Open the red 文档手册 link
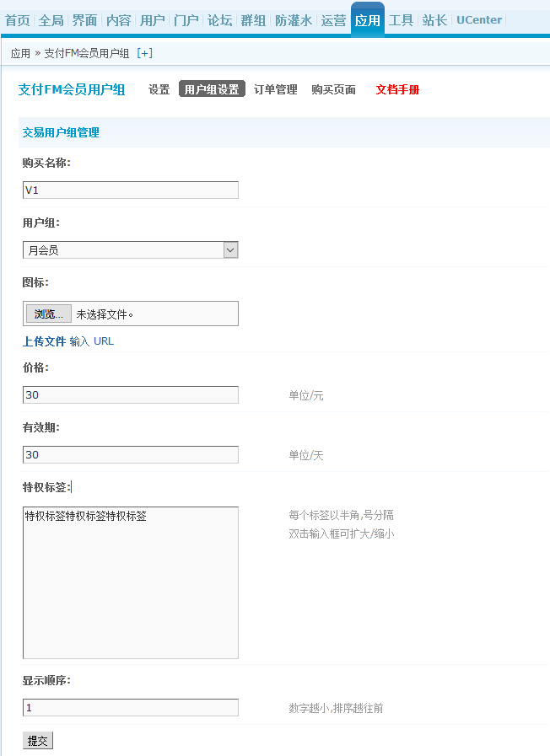The image size is (550, 756). (397, 89)
